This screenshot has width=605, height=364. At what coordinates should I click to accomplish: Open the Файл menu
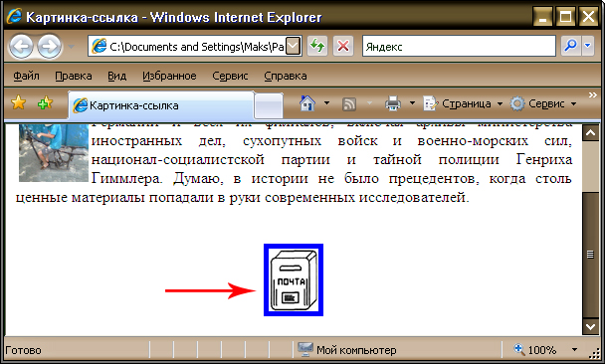click(x=26, y=76)
